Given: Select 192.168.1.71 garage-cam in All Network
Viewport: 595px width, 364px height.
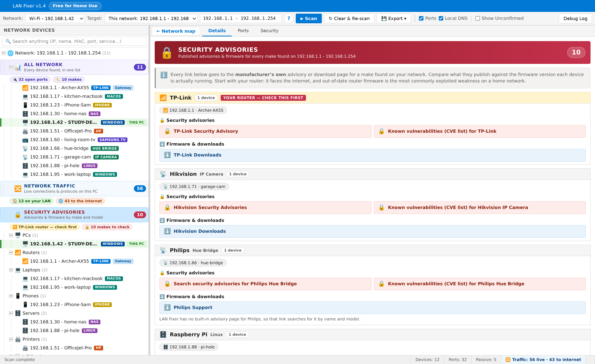Looking at the screenshot, I should click(74, 157).
